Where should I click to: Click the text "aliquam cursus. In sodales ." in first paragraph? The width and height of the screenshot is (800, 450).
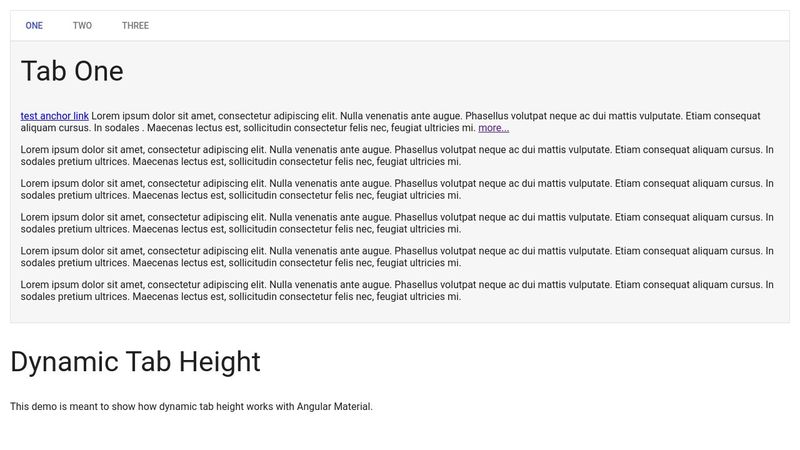pyautogui.click(x=81, y=128)
